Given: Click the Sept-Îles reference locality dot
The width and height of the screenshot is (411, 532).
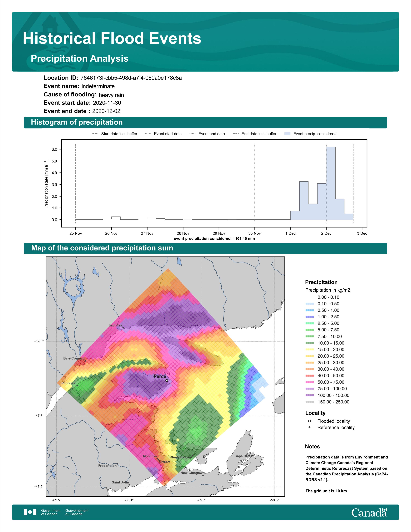Looking at the screenshot, I should 123,328.
